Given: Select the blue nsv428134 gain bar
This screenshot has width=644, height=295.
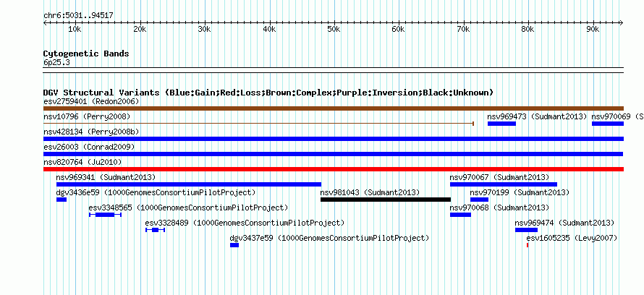Looking at the screenshot, I should pyautogui.click(x=333, y=139).
